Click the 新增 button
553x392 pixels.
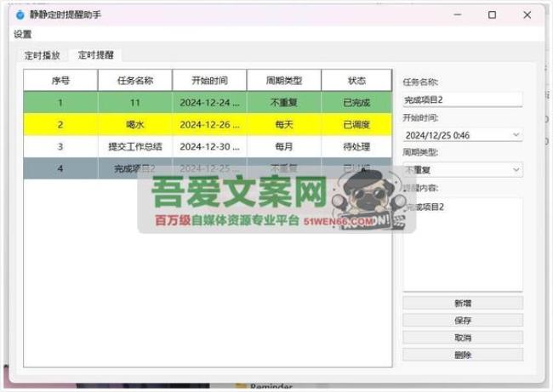[x=463, y=304]
